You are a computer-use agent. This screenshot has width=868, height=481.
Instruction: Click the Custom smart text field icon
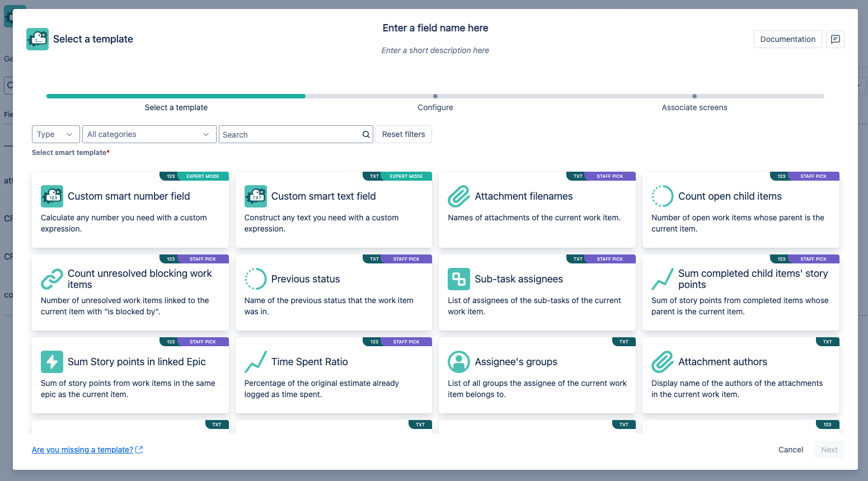coord(256,196)
